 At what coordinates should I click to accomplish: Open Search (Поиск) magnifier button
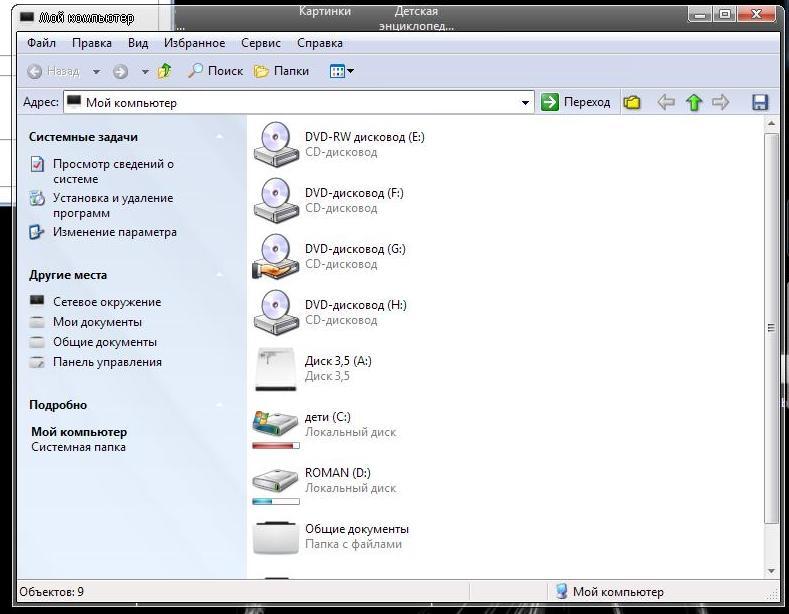(x=215, y=71)
